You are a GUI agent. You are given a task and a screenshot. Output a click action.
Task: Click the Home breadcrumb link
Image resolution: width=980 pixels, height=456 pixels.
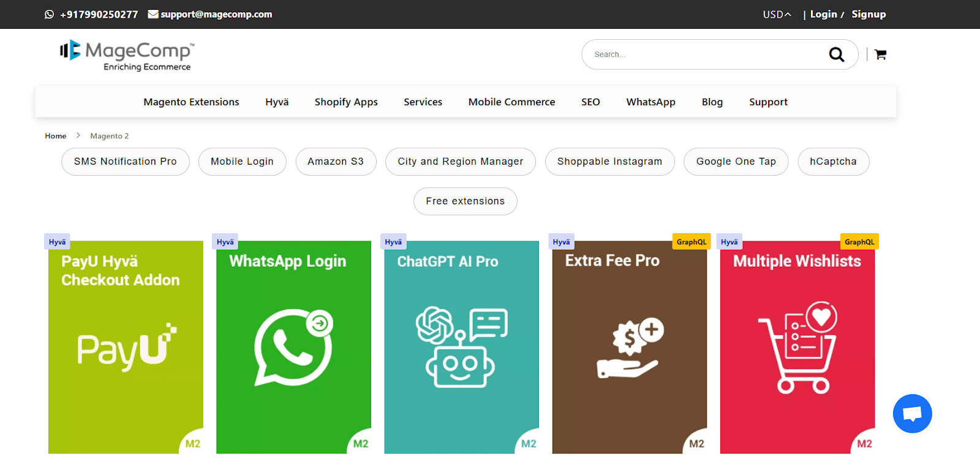pos(55,136)
